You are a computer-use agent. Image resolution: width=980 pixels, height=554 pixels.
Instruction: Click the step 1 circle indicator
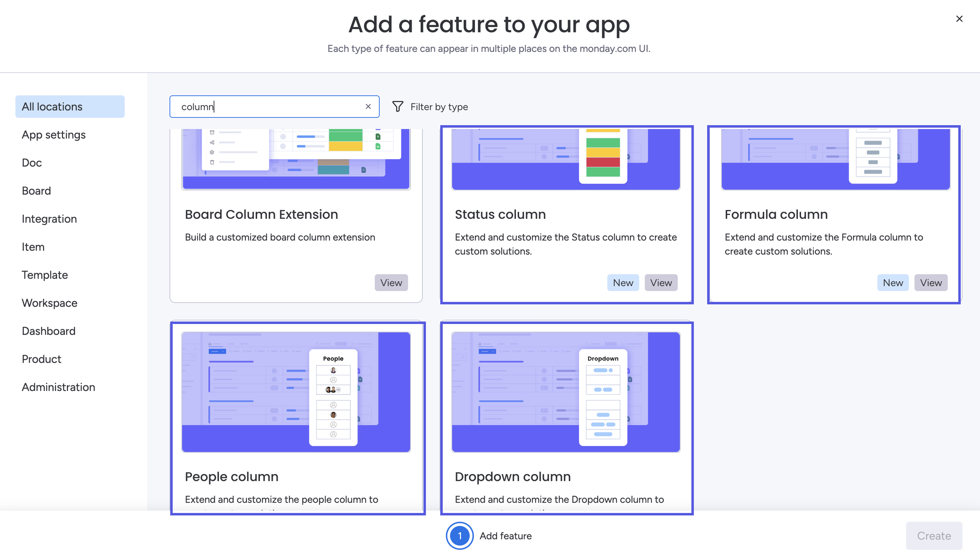[460, 535]
